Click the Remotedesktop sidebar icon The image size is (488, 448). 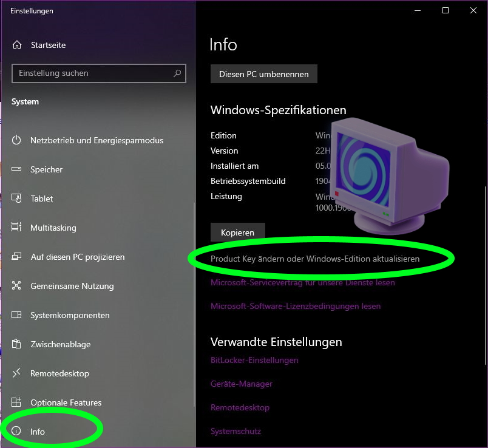click(x=17, y=373)
